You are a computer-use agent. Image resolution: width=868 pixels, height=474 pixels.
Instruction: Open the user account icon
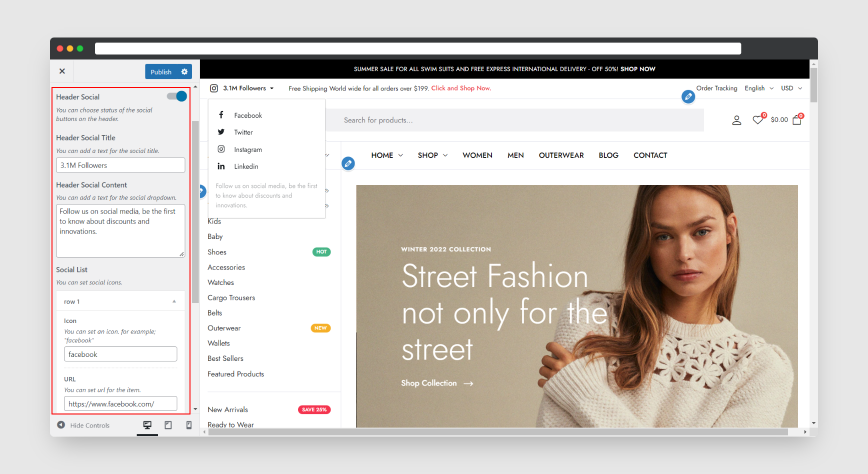736,119
